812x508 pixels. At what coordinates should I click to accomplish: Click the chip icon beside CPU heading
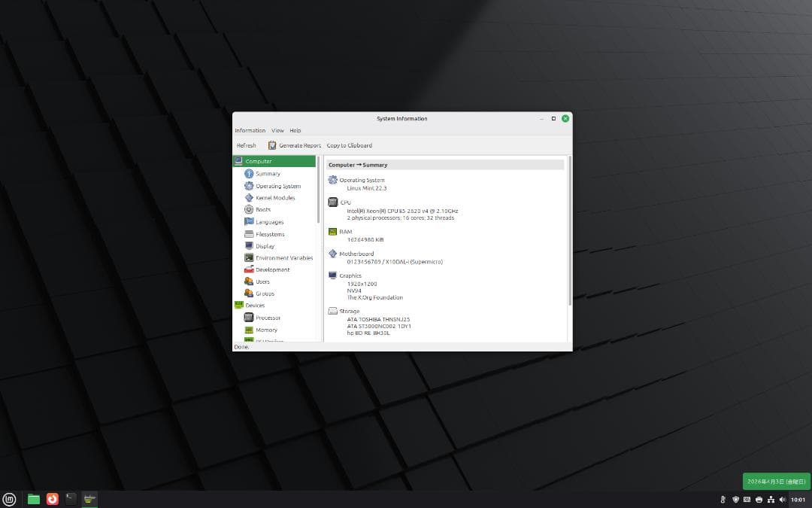(x=333, y=202)
